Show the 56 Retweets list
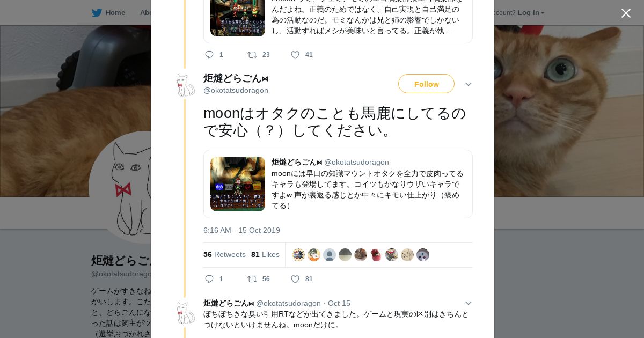Viewport: 644px width, 338px height. point(224,254)
